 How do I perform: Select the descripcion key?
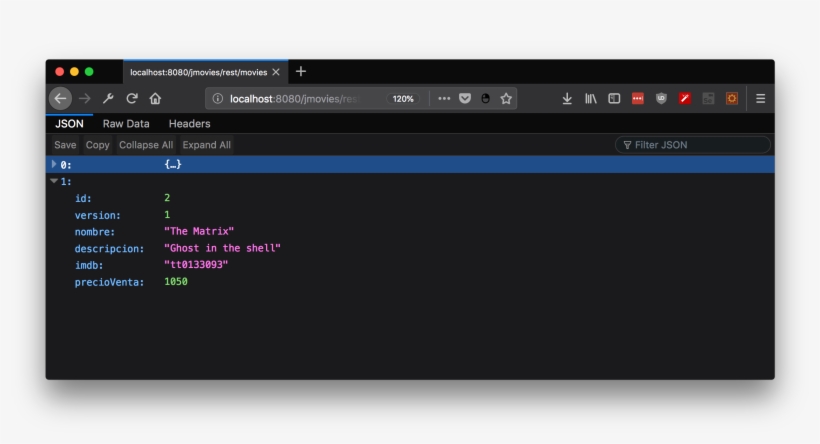[x=109, y=248]
